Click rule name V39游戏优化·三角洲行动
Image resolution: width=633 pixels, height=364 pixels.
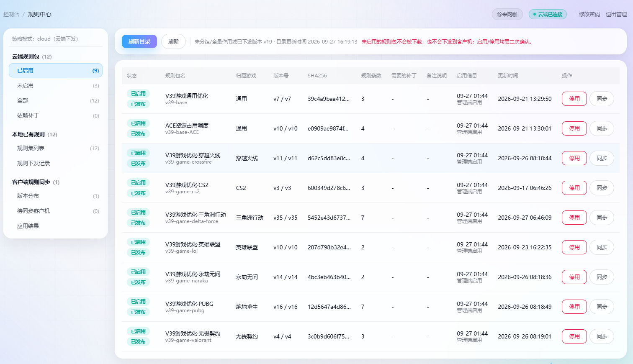(x=196, y=215)
